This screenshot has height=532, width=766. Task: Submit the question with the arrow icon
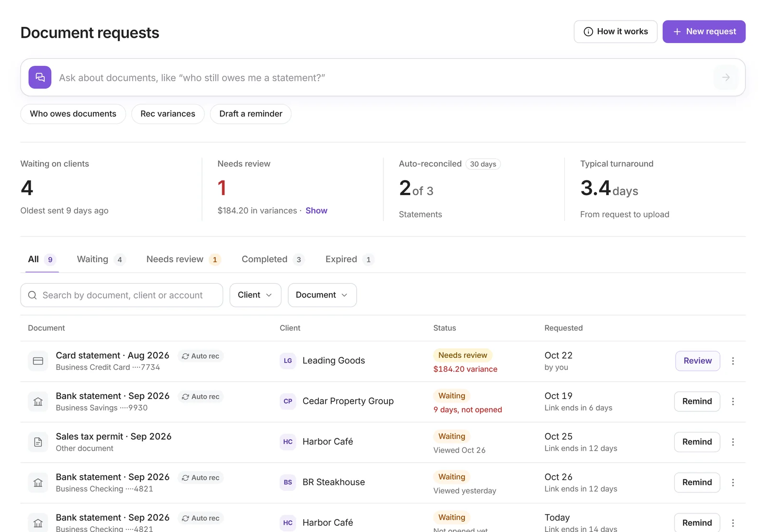tap(726, 78)
